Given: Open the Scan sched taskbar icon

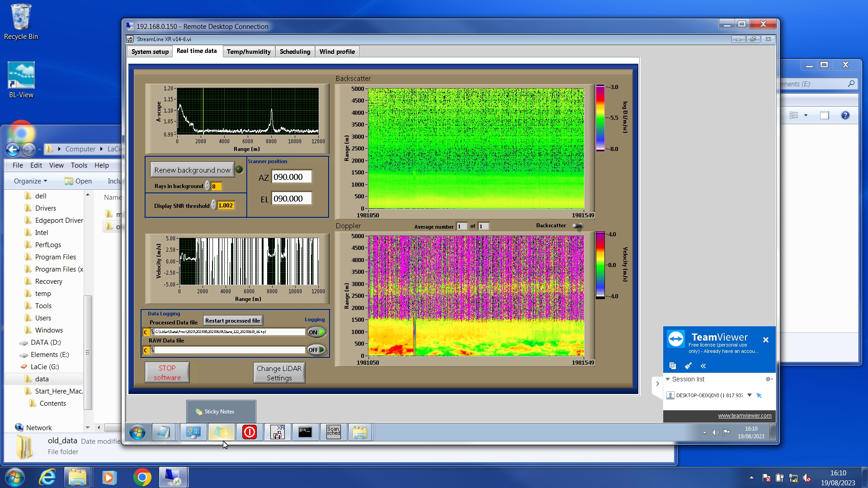Looking at the screenshot, I should [333, 432].
